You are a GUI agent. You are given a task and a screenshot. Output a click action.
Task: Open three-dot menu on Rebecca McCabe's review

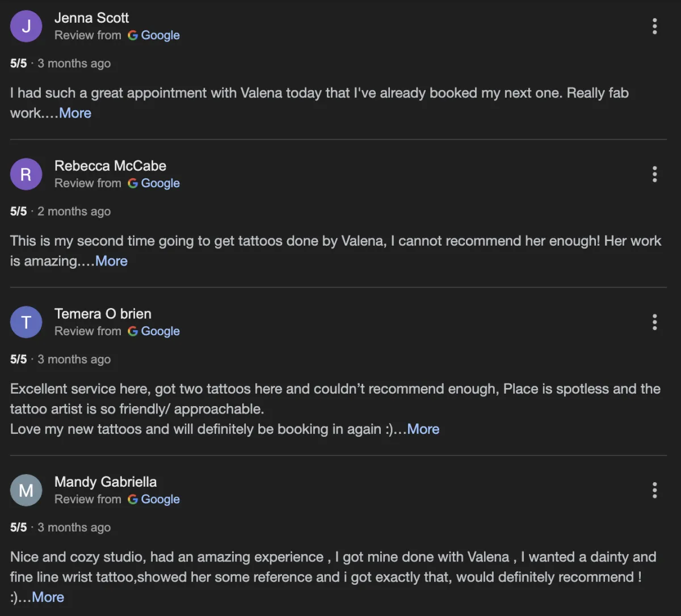654,174
